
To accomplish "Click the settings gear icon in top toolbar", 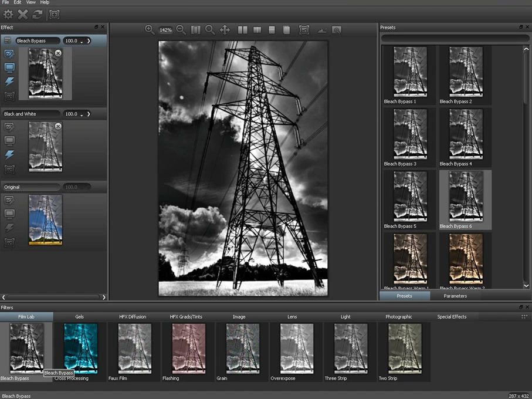I will click(8, 14).
